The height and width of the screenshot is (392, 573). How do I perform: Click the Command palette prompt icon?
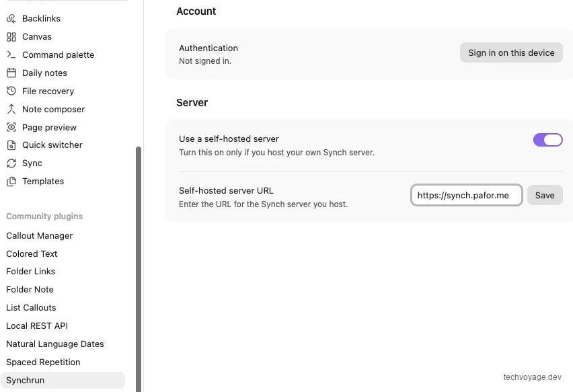[11, 55]
